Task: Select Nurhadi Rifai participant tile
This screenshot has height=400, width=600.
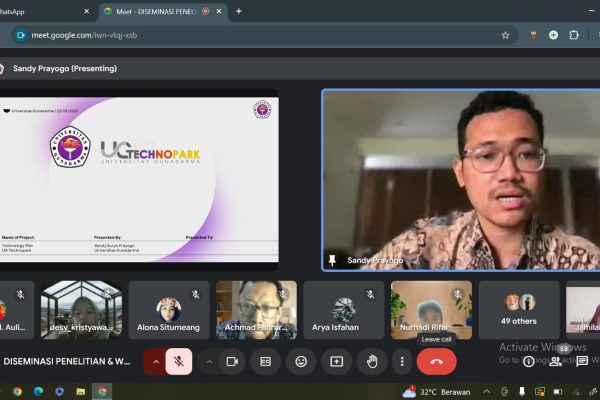Action: click(x=431, y=310)
